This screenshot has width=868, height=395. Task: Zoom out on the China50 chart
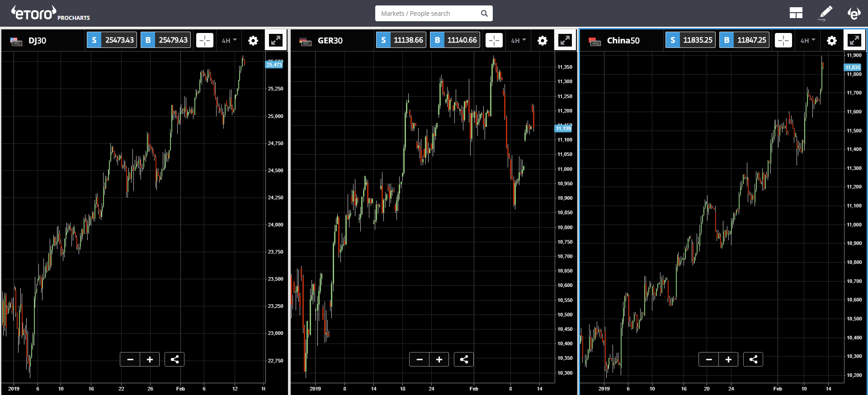click(709, 359)
